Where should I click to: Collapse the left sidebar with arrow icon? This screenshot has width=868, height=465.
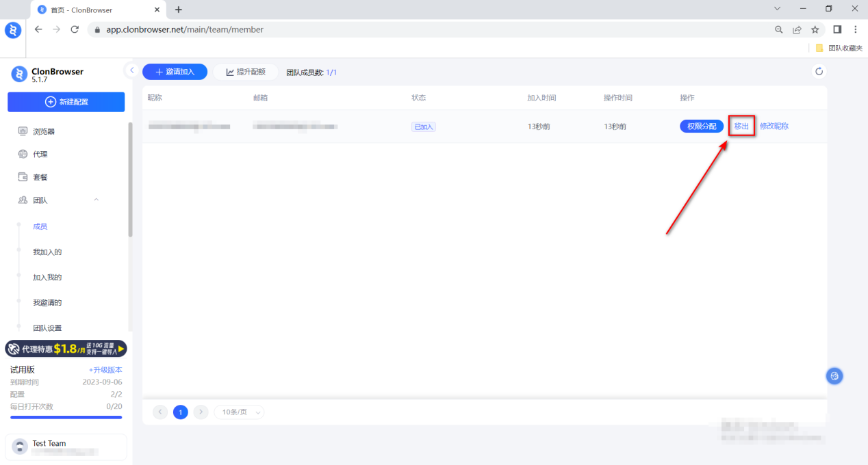[x=132, y=70]
